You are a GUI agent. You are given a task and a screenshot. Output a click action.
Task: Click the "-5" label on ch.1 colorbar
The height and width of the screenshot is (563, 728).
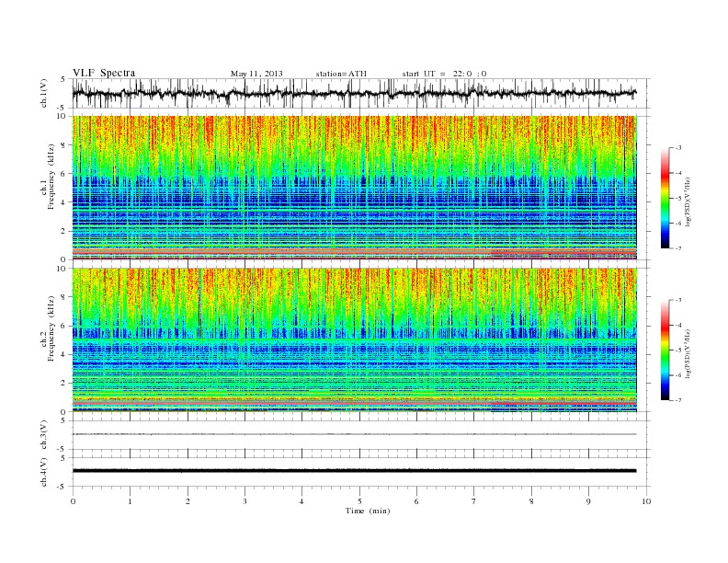tap(678, 199)
